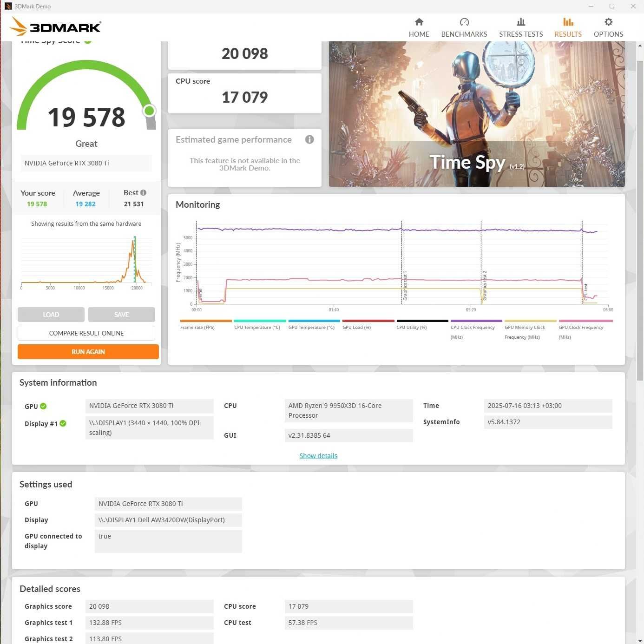Screen dimensions: 644x644
Task: Click Graphics test 2 marker in chart
Action: coord(485,286)
